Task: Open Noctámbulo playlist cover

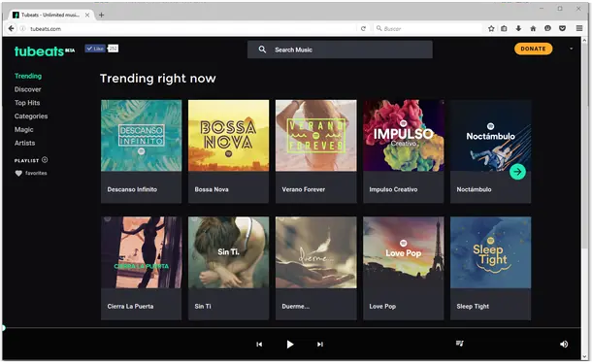Action: tap(490, 136)
